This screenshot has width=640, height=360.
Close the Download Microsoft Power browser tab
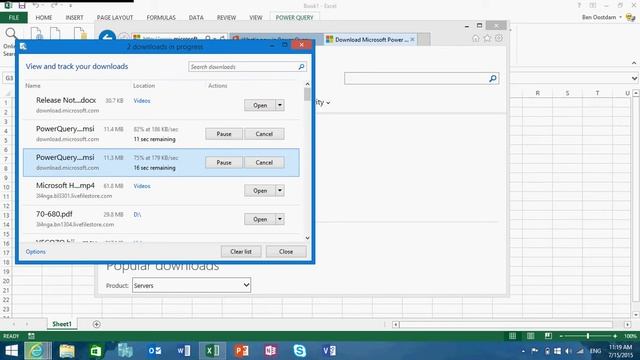[x=412, y=39]
